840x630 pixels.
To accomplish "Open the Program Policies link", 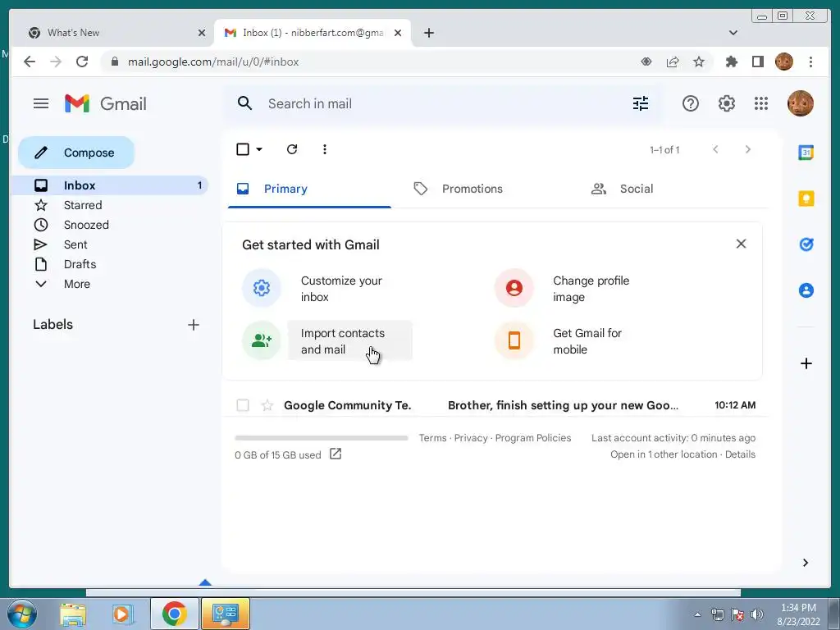I will (x=533, y=438).
